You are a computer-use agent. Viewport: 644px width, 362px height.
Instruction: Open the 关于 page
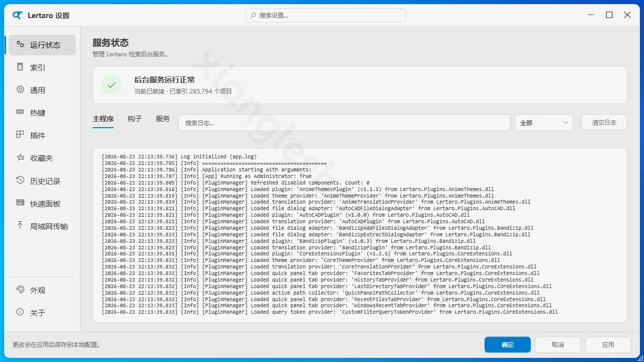[x=42, y=313]
